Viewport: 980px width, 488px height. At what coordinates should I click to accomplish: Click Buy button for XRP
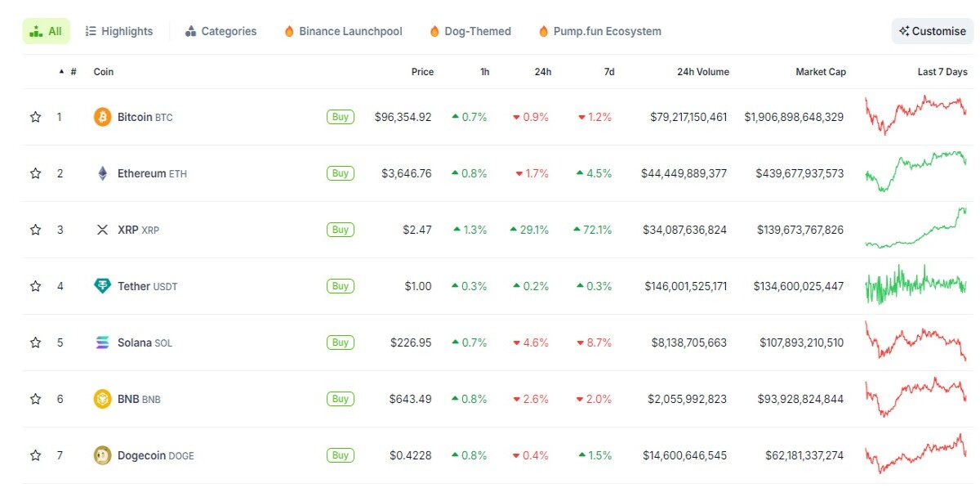[x=341, y=230]
